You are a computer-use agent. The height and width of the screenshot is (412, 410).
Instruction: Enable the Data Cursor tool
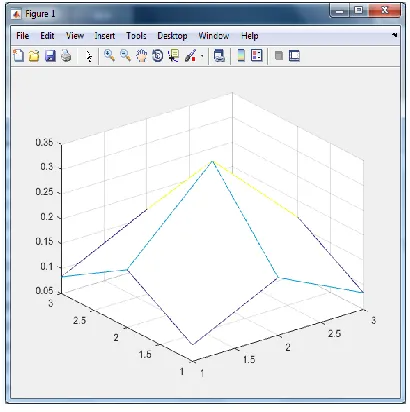[x=174, y=56]
